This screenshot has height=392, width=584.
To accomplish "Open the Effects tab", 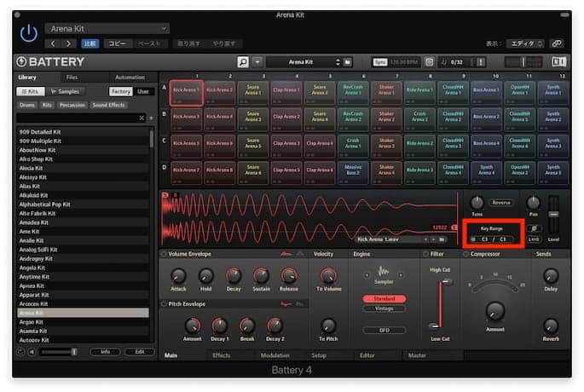I will pyautogui.click(x=221, y=355).
